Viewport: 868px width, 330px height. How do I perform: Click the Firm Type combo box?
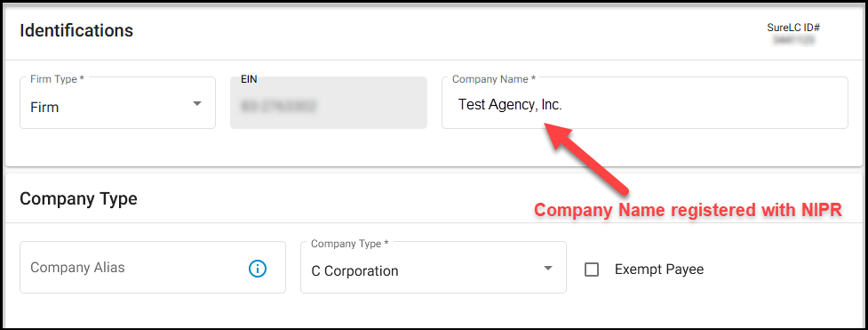pos(118,103)
